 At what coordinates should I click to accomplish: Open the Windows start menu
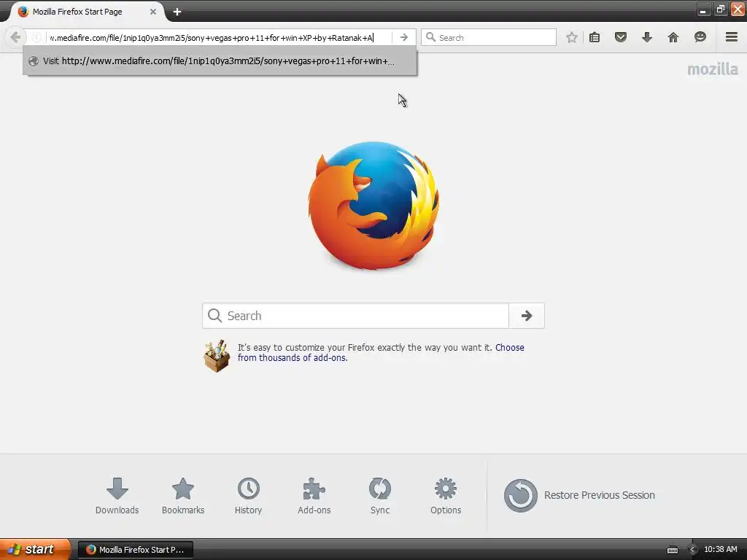click(x=34, y=549)
